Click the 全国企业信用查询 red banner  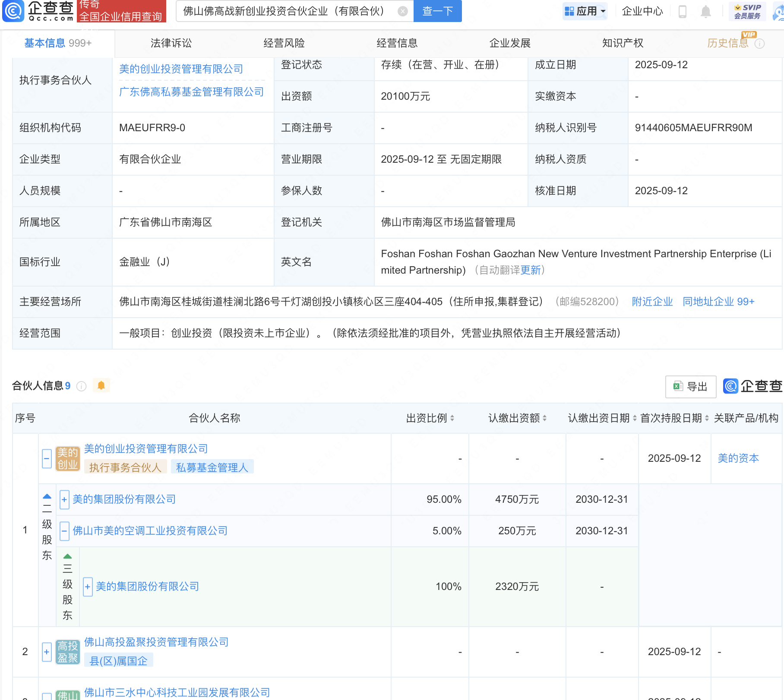[x=121, y=11]
